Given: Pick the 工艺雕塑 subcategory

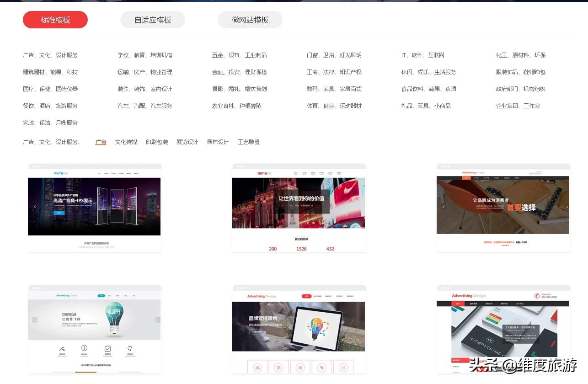Looking at the screenshot, I should (249, 142).
